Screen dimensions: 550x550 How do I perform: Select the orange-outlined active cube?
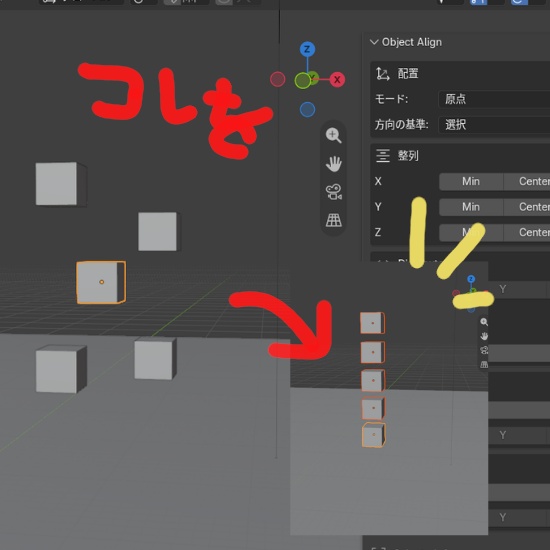coord(101,282)
